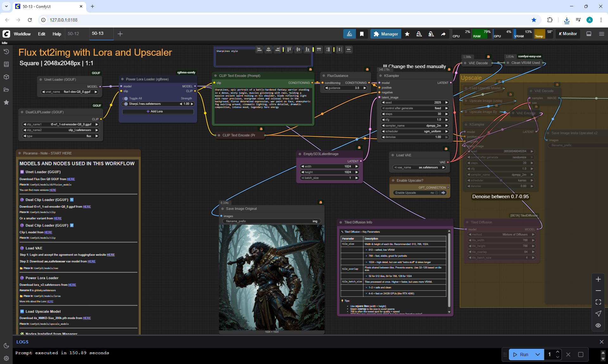The height and width of the screenshot is (364, 608).
Task: Toggle dark theme moon icon
Action: click(6, 346)
